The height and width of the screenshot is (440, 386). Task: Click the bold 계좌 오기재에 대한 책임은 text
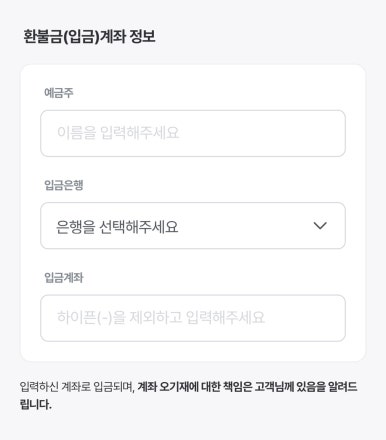pyautogui.click(x=194, y=387)
